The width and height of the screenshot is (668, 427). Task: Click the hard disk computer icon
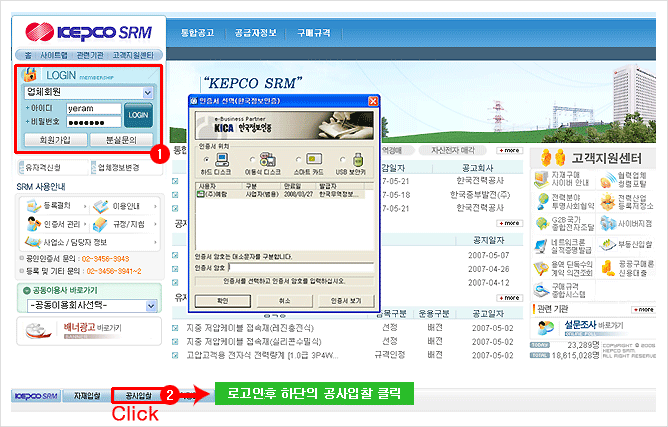tap(222, 160)
